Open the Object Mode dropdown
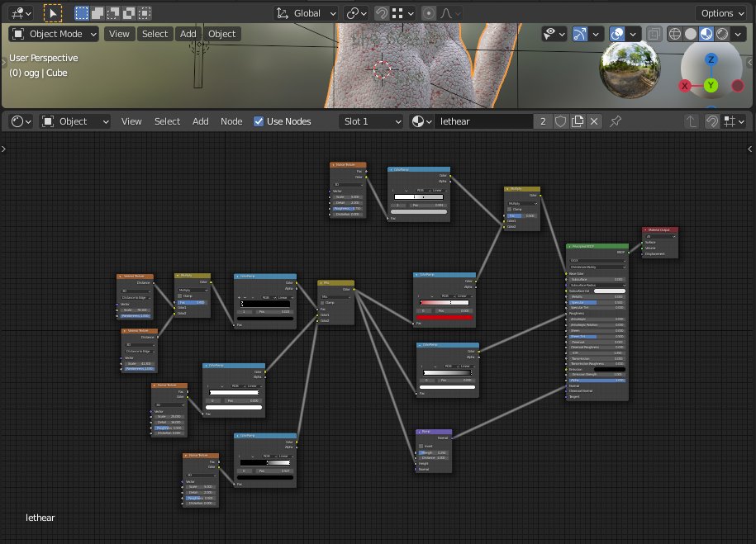The height and width of the screenshot is (544, 756). click(54, 34)
